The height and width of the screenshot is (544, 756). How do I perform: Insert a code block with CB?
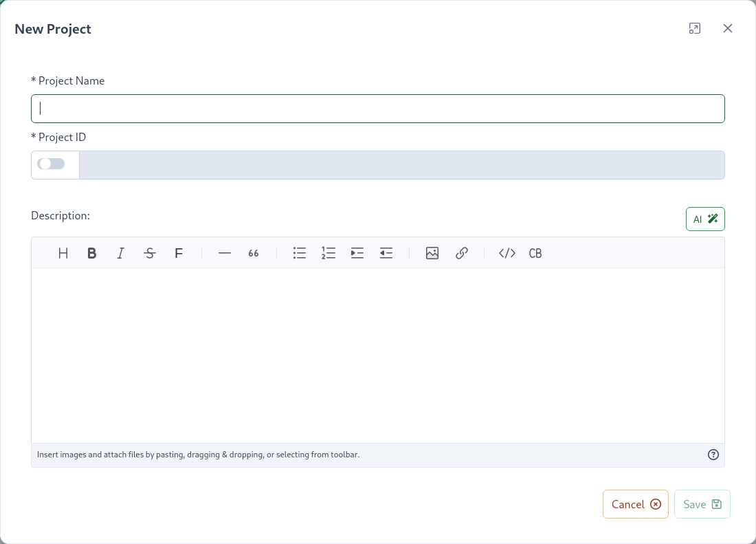click(x=535, y=253)
